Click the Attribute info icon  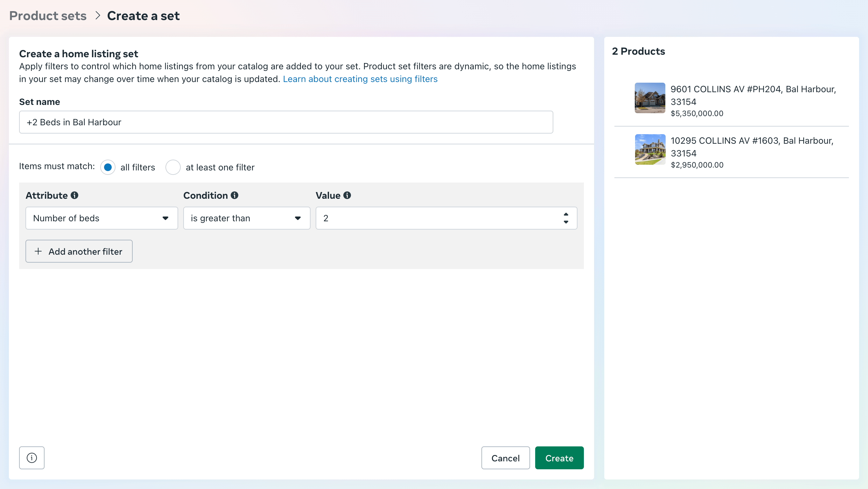click(x=74, y=195)
